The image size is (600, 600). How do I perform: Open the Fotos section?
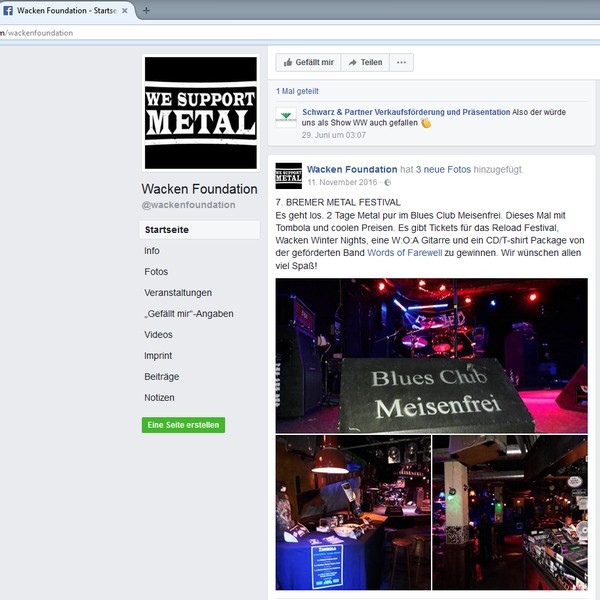click(156, 272)
